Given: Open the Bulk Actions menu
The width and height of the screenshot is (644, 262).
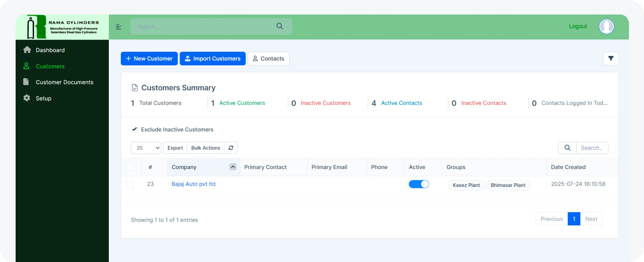Looking at the screenshot, I should [x=205, y=148].
